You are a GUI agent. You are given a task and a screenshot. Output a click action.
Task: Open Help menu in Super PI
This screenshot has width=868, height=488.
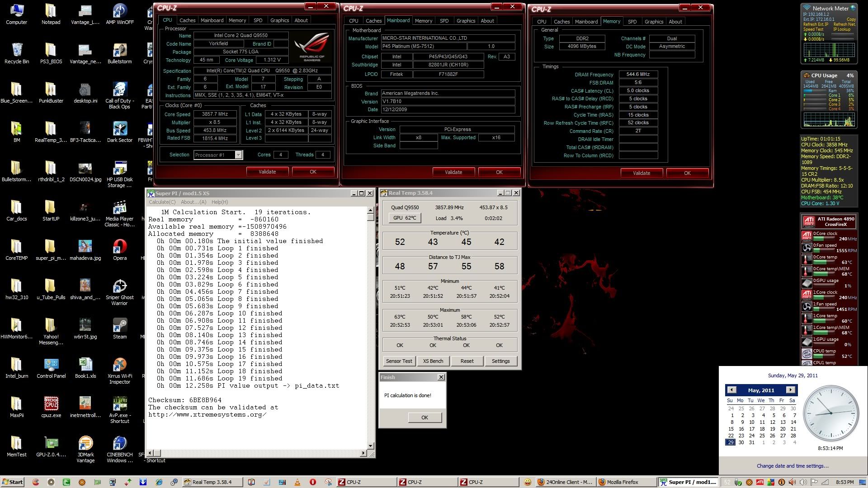[x=220, y=202]
